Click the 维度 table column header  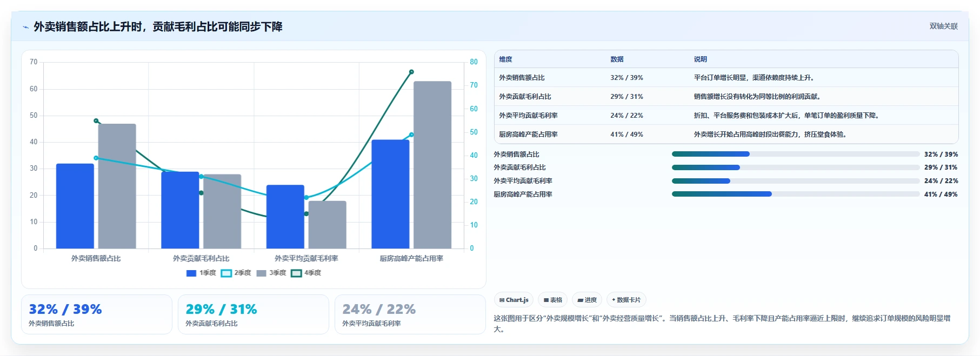tap(505, 59)
